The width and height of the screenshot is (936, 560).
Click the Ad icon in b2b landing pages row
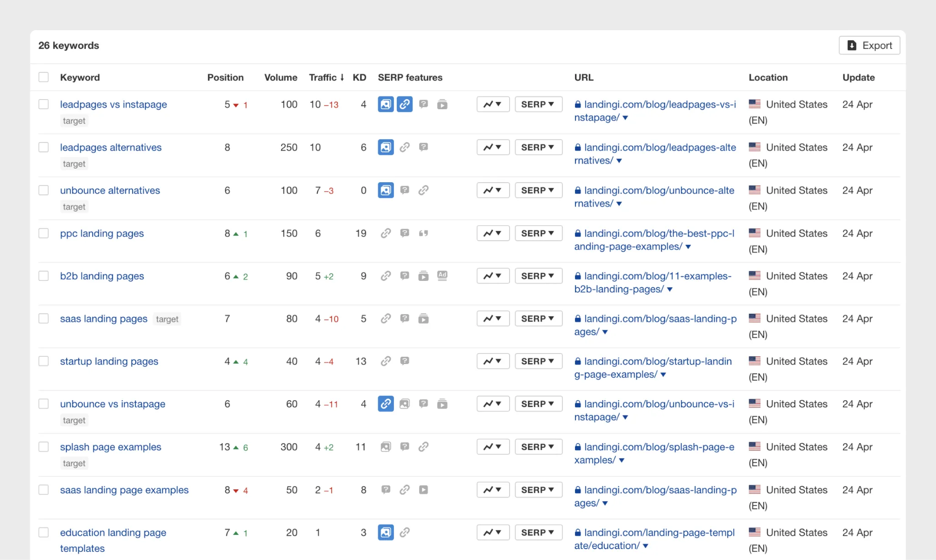pyautogui.click(x=442, y=275)
